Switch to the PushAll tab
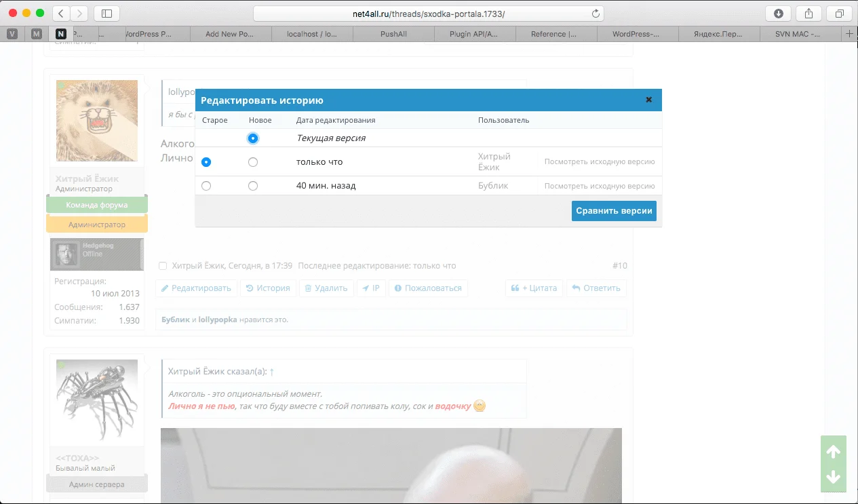The height and width of the screenshot is (504, 858). pyautogui.click(x=393, y=34)
